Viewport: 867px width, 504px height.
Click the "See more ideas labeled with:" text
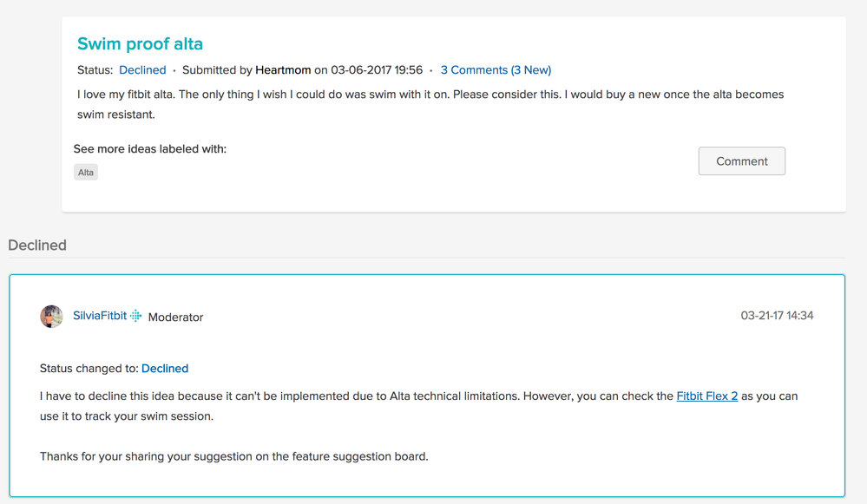(150, 149)
